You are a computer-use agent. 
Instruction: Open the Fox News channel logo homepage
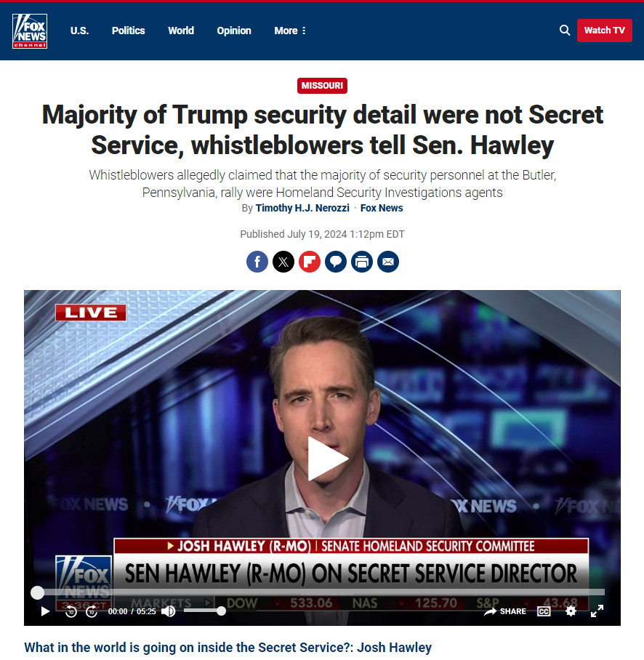coord(30,31)
